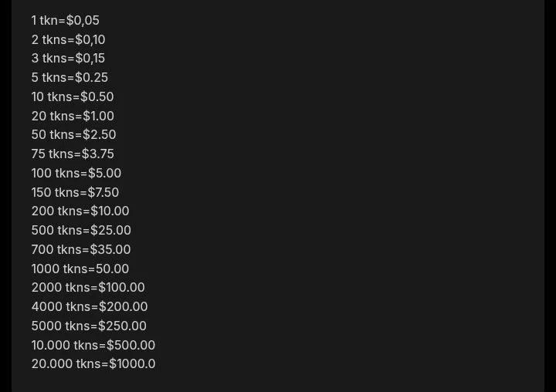
Task: Select the '5000 tkns=$250.00' line
Action: point(89,326)
